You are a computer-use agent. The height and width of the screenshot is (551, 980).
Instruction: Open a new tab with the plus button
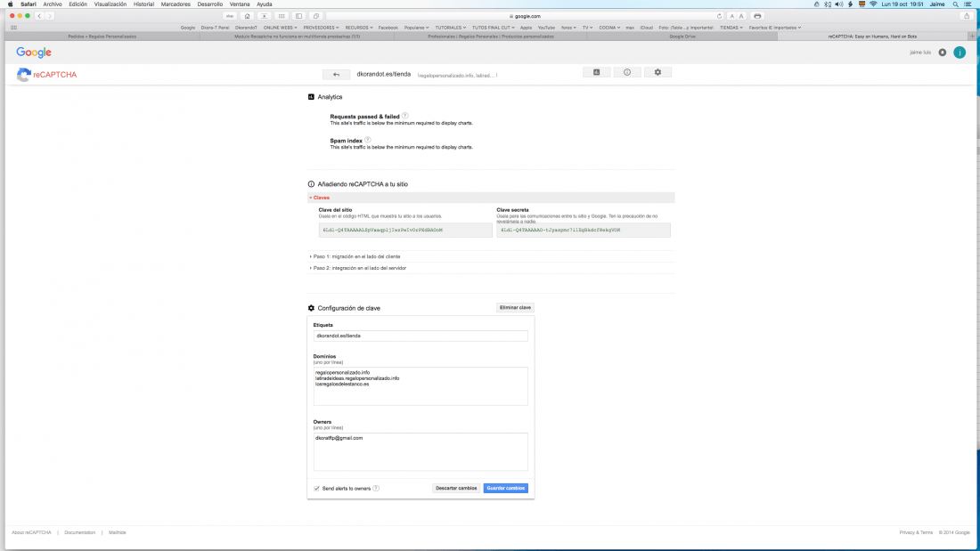coord(972,36)
